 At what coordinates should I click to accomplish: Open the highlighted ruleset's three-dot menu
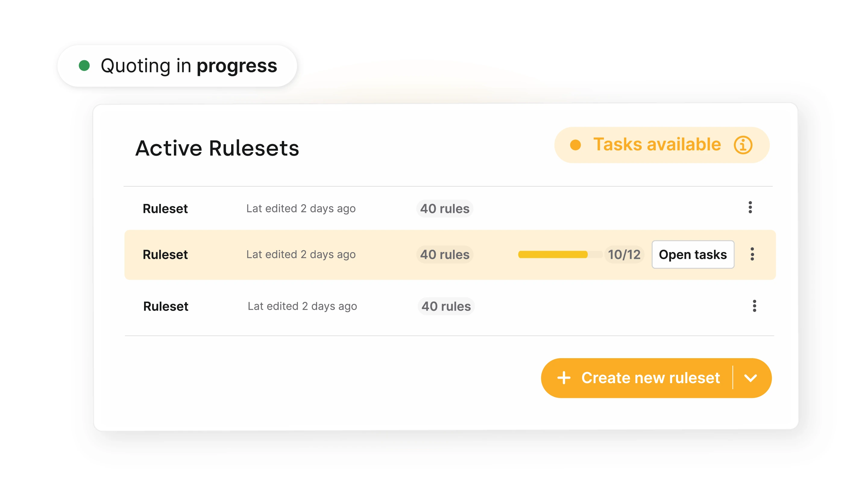(x=752, y=254)
